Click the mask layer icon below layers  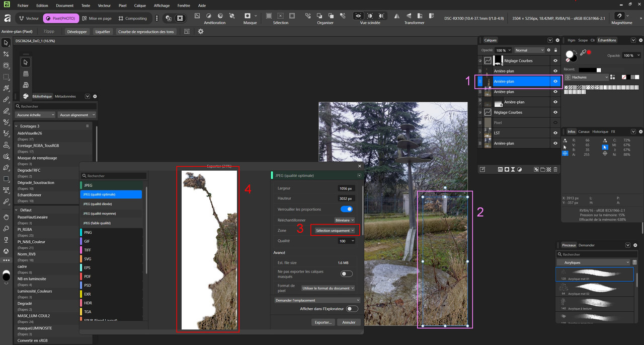click(507, 170)
